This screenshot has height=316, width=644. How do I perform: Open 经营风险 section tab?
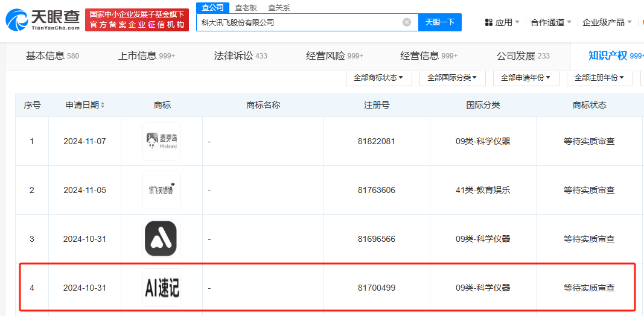[x=334, y=56]
